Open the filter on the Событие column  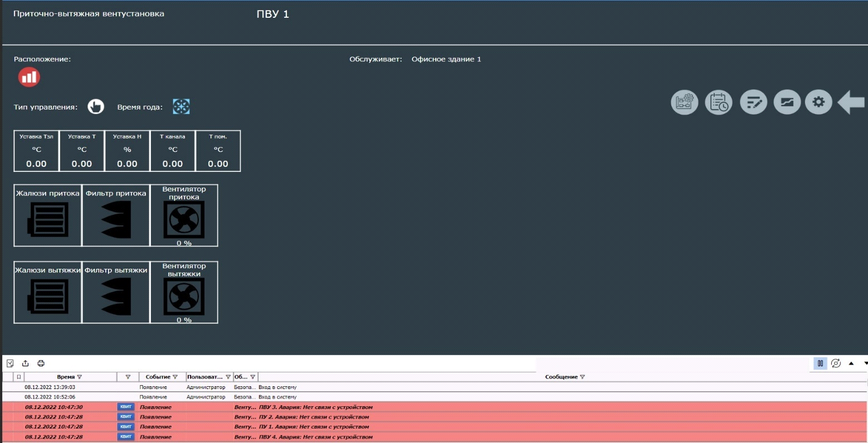pos(174,377)
